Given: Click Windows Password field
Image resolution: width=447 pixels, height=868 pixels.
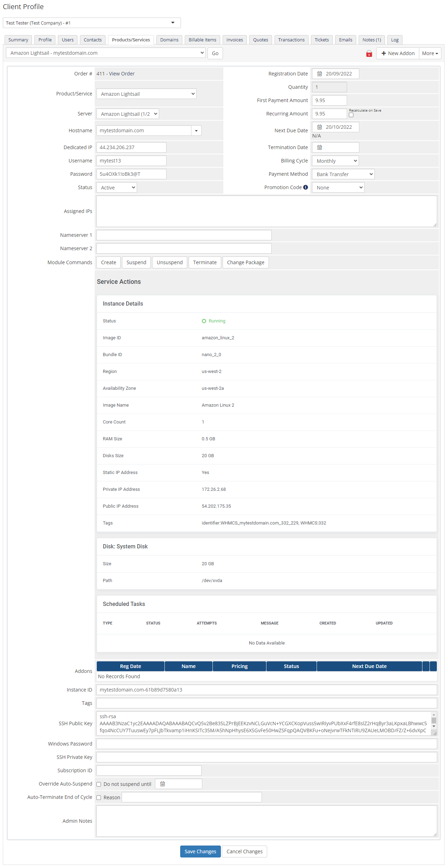Looking at the screenshot, I should (267, 744).
